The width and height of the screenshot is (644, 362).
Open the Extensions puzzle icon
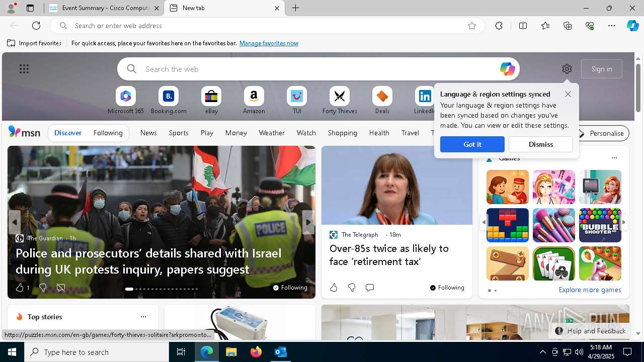(499, 26)
